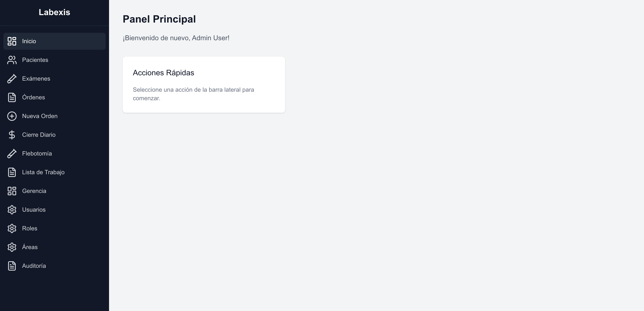The height and width of the screenshot is (311, 644).
Task: Click the Exámenes test tube icon
Action: pos(12,79)
